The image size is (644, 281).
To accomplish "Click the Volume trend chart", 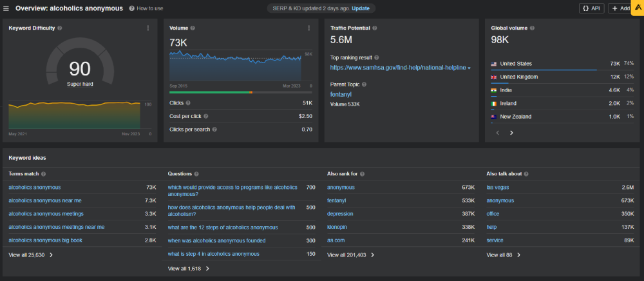I will (x=235, y=66).
